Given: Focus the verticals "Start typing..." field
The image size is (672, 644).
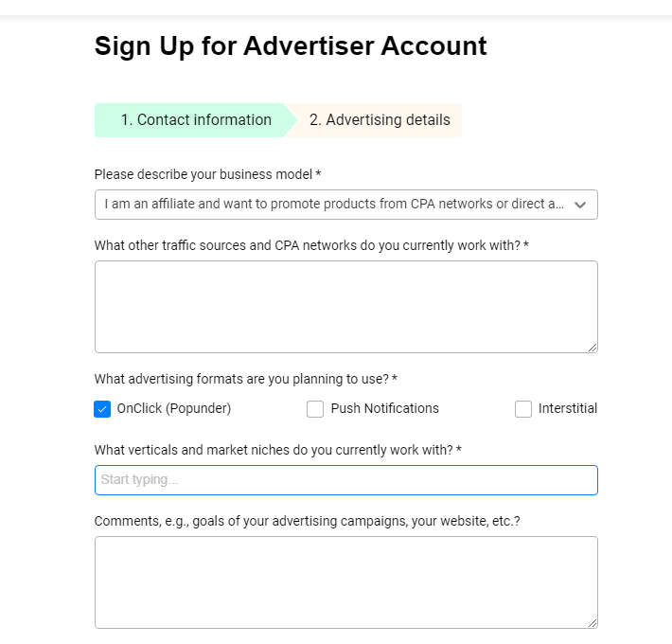Looking at the screenshot, I should pos(345,480).
